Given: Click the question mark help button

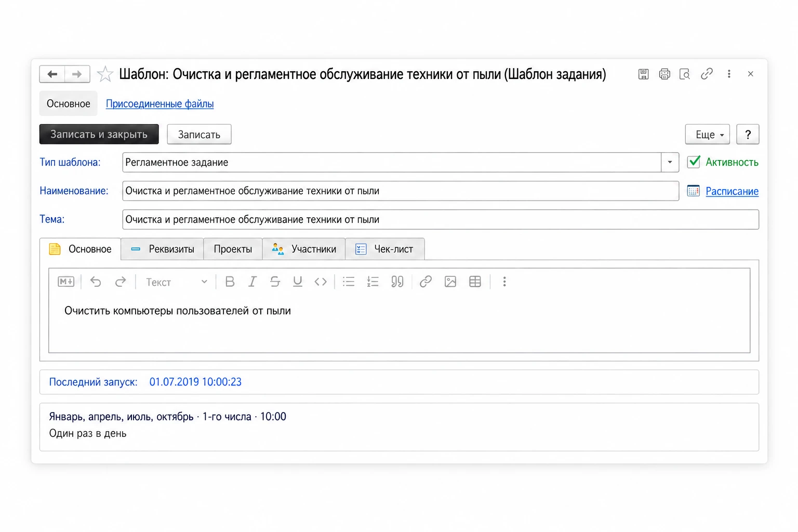Looking at the screenshot, I should (x=748, y=135).
